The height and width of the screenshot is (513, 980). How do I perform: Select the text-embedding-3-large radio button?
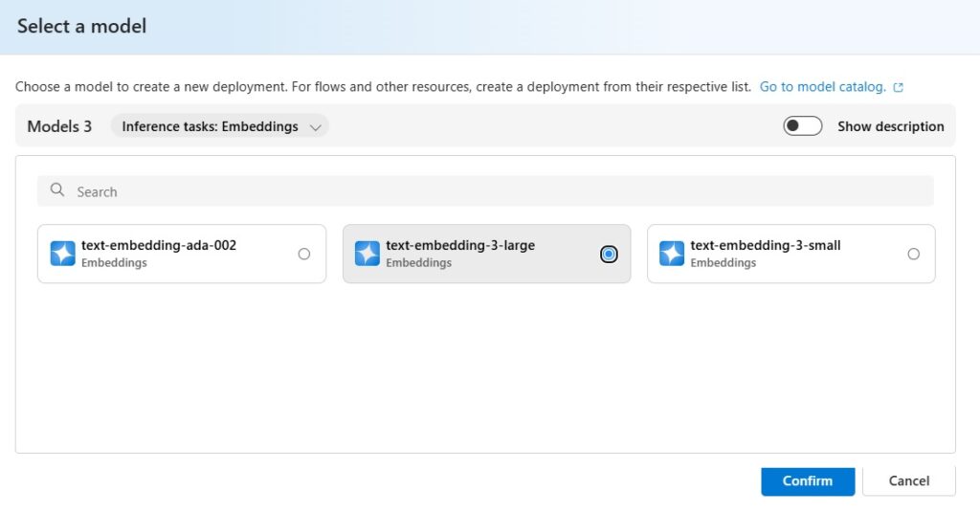609,254
